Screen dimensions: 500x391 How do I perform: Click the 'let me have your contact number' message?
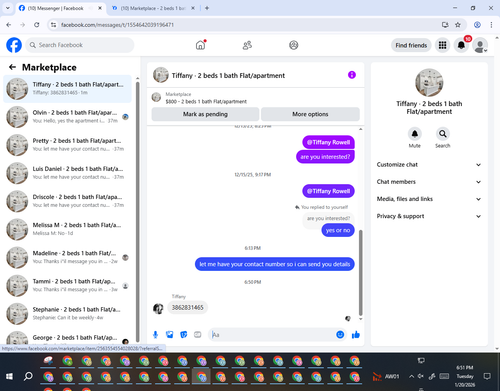[275, 264]
